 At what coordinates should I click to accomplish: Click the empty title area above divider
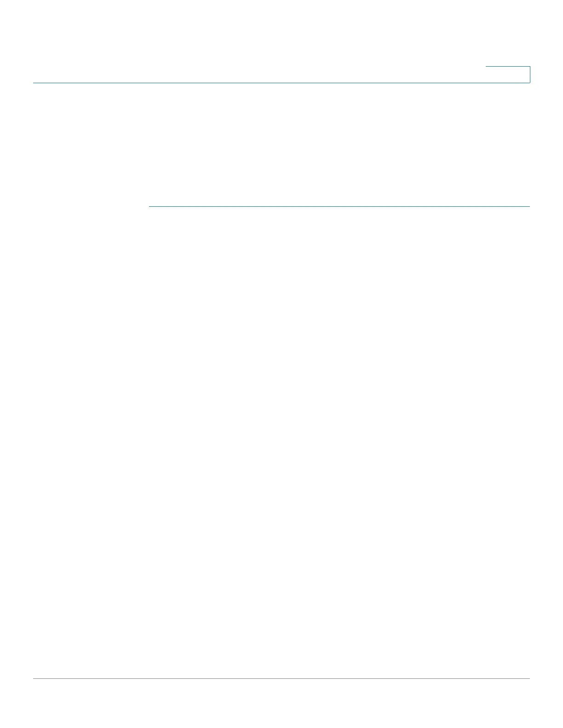339,145
